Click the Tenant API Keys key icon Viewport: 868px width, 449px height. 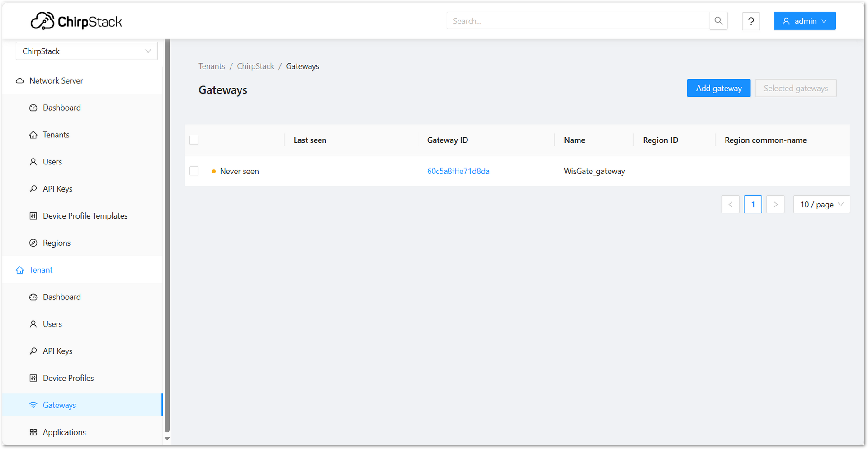(x=33, y=351)
